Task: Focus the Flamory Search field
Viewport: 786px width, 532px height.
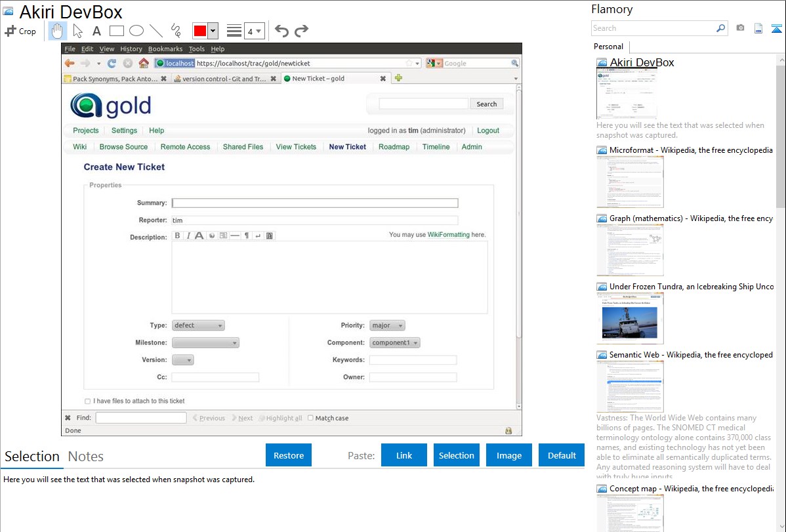Action: click(653, 28)
